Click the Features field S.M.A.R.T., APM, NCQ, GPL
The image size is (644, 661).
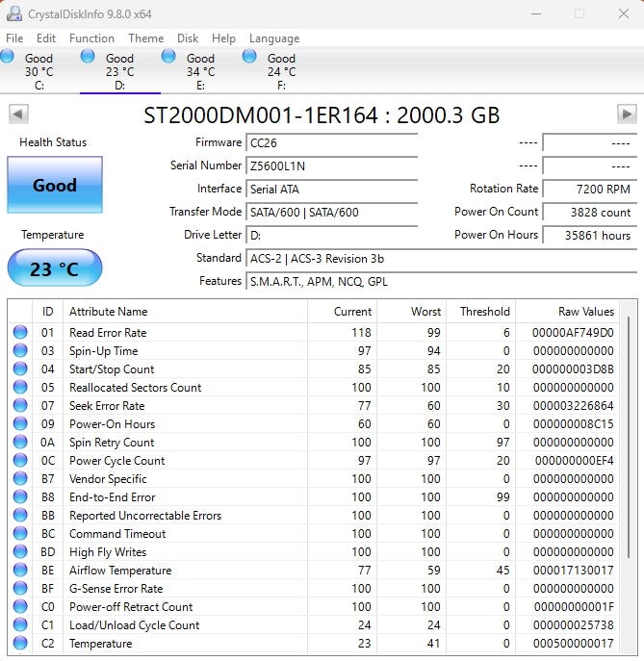pos(442,281)
